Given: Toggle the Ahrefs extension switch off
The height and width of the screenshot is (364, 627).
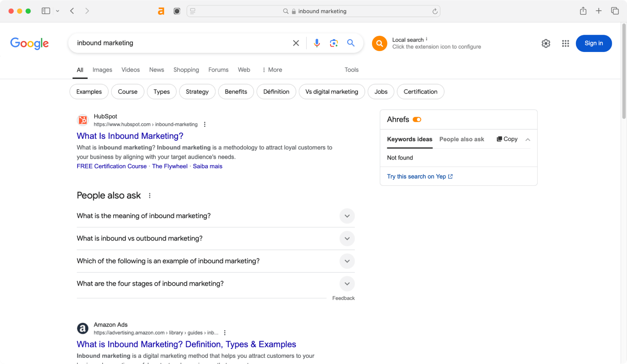Looking at the screenshot, I should pos(417,119).
